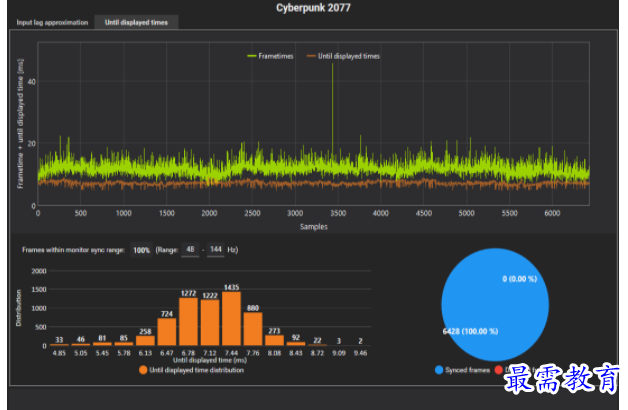Image resolution: width=628 pixels, height=410 pixels.
Task: Toggle the Until displayed time distribution legend
Action: pos(191,370)
